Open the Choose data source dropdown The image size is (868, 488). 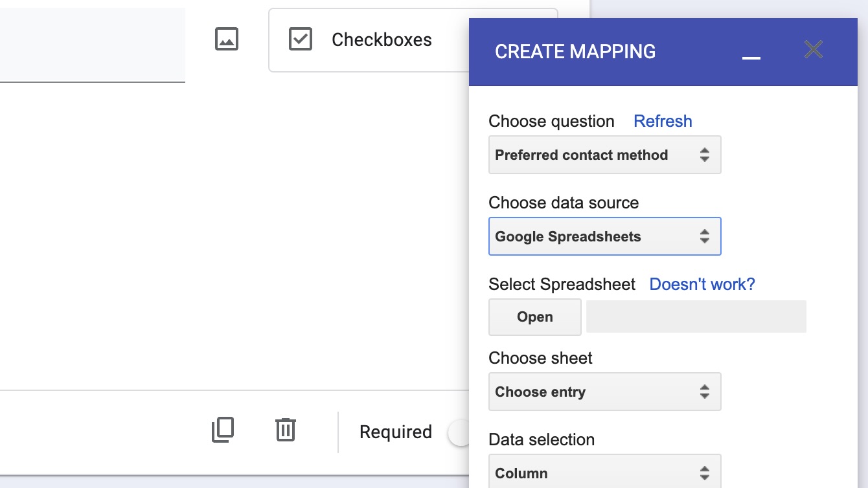tap(604, 237)
